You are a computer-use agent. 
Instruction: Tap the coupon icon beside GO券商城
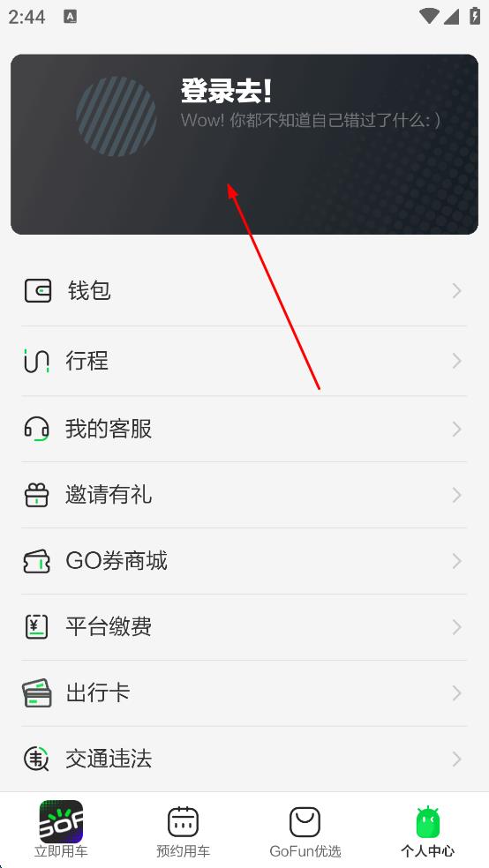click(36, 561)
